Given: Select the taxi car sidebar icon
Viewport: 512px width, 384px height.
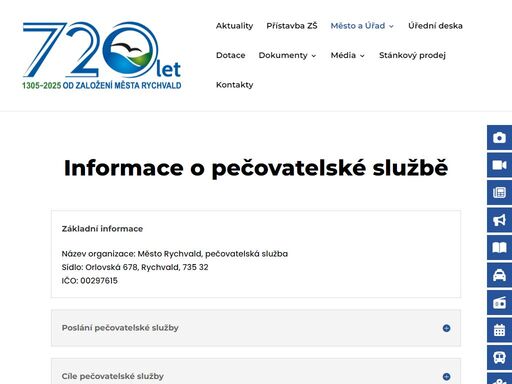Looking at the screenshot, I should pyautogui.click(x=499, y=275).
